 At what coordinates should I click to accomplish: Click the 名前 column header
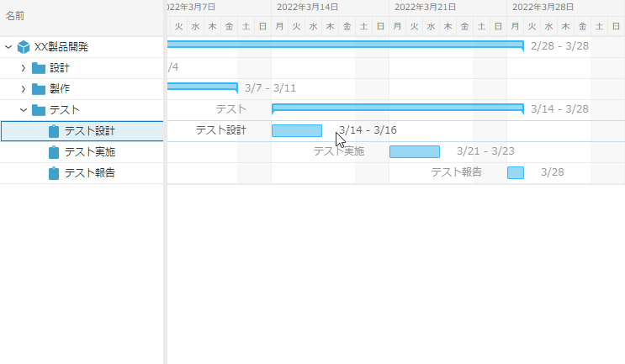[x=15, y=16]
